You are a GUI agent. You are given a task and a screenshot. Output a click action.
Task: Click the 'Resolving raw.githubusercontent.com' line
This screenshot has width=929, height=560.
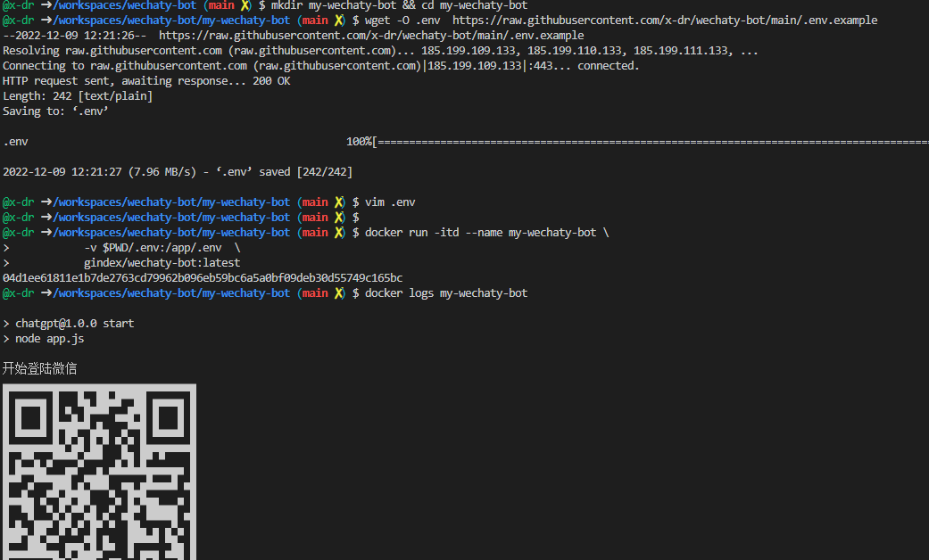380,51
